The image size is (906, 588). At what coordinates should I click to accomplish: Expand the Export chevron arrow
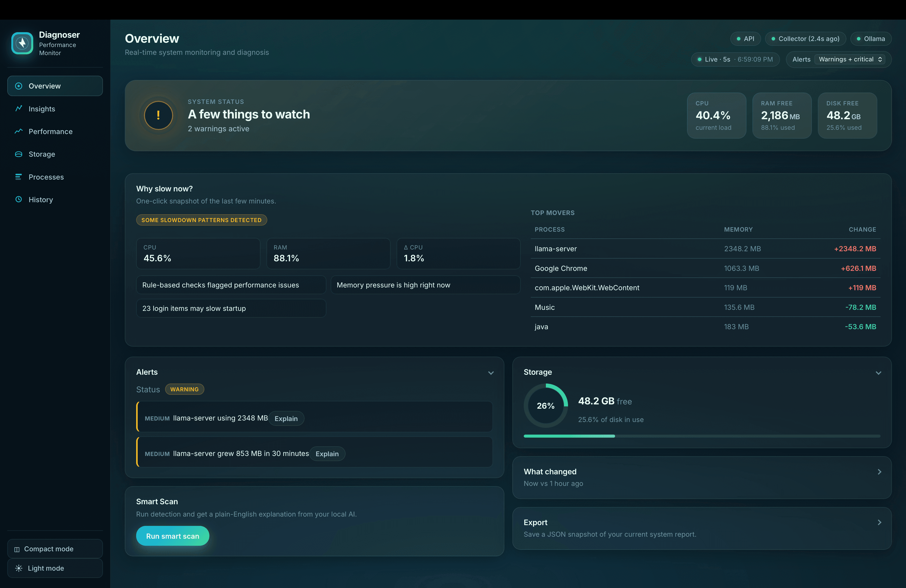[879, 523]
